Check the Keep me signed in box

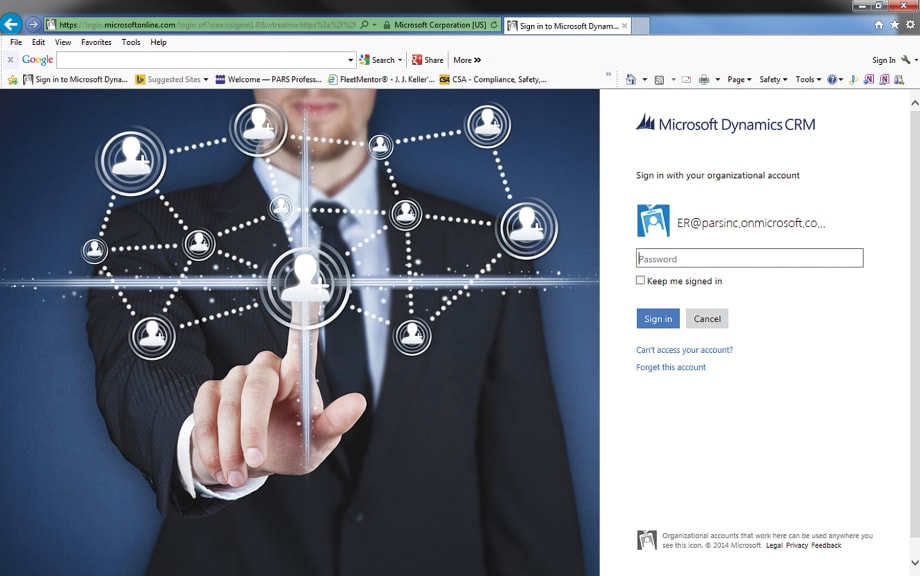[x=640, y=280]
